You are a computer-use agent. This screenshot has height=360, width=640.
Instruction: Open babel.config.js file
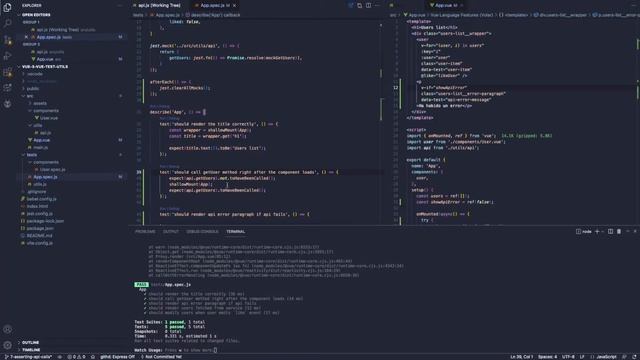[41, 199]
